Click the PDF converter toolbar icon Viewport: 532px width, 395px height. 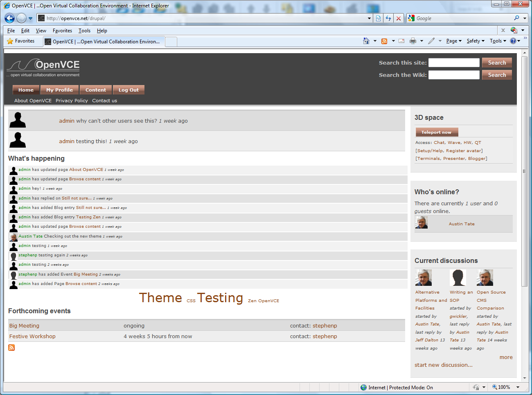(x=514, y=30)
